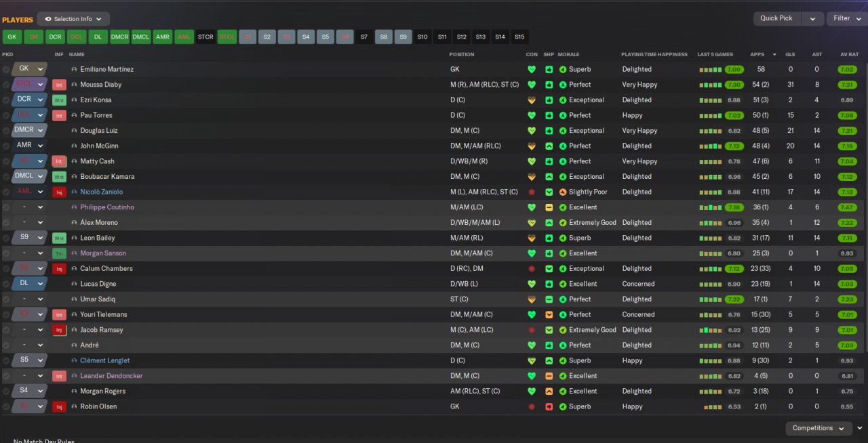
Task: Select the DMCR slot button in position bar
Action: coord(119,37)
